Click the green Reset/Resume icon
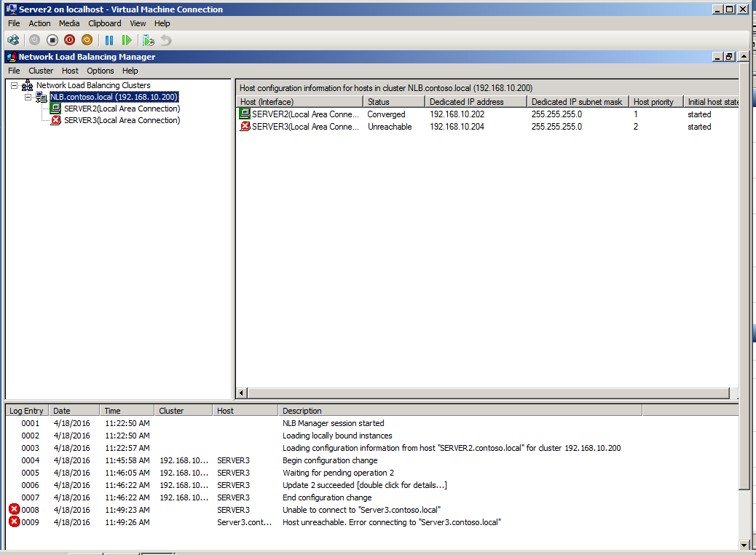Screen dimensions: 756x555 coord(127,40)
